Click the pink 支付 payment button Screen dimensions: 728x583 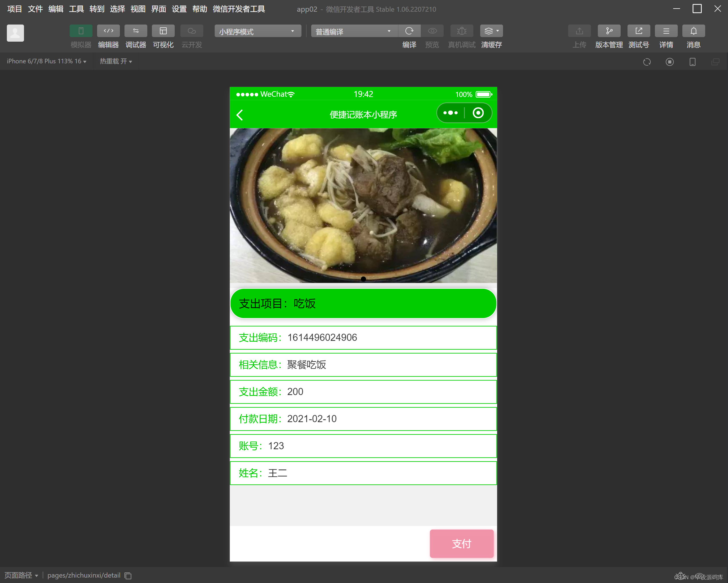(461, 544)
